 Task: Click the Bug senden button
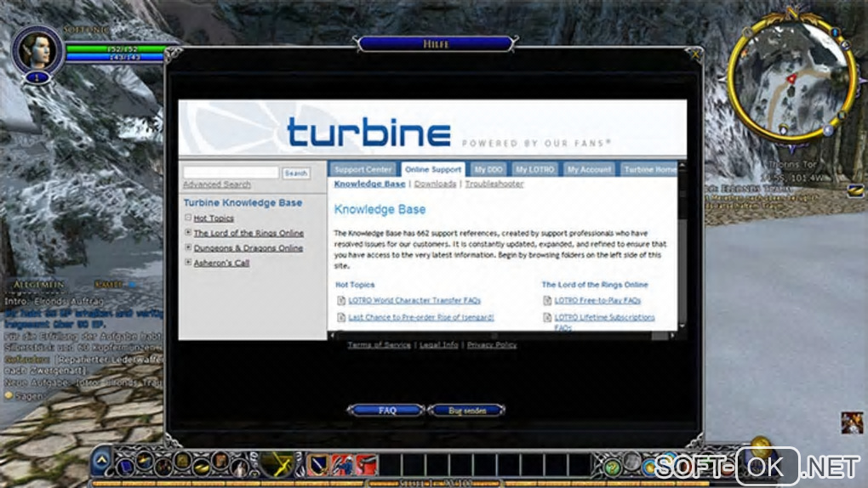pyautogui.click(x=466, y=410)
